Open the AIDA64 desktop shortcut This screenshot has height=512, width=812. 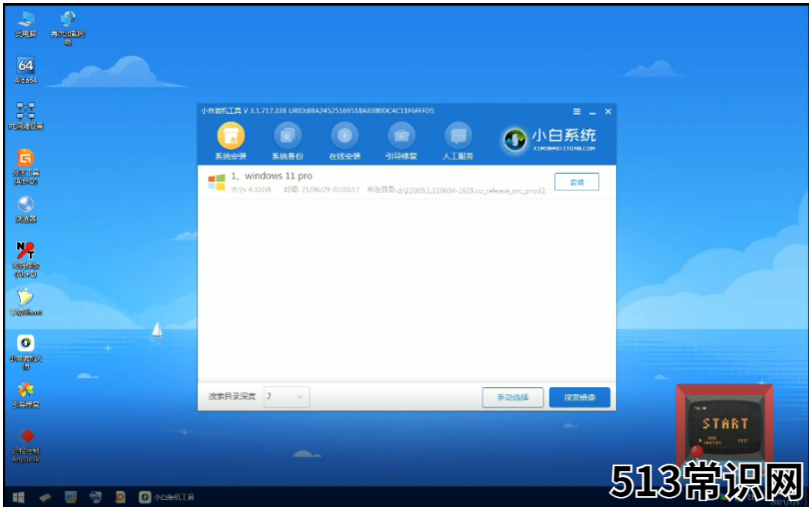pos(26,68)
